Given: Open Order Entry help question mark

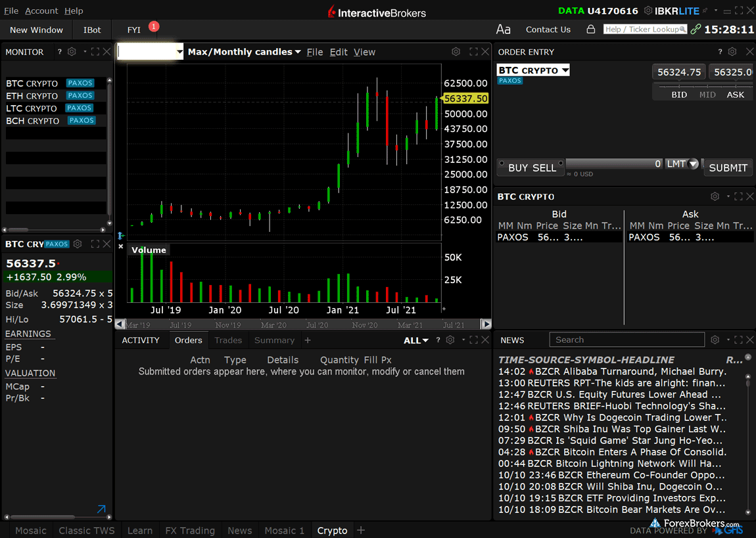Looking at the screenshot, I should tap(720, 52).
